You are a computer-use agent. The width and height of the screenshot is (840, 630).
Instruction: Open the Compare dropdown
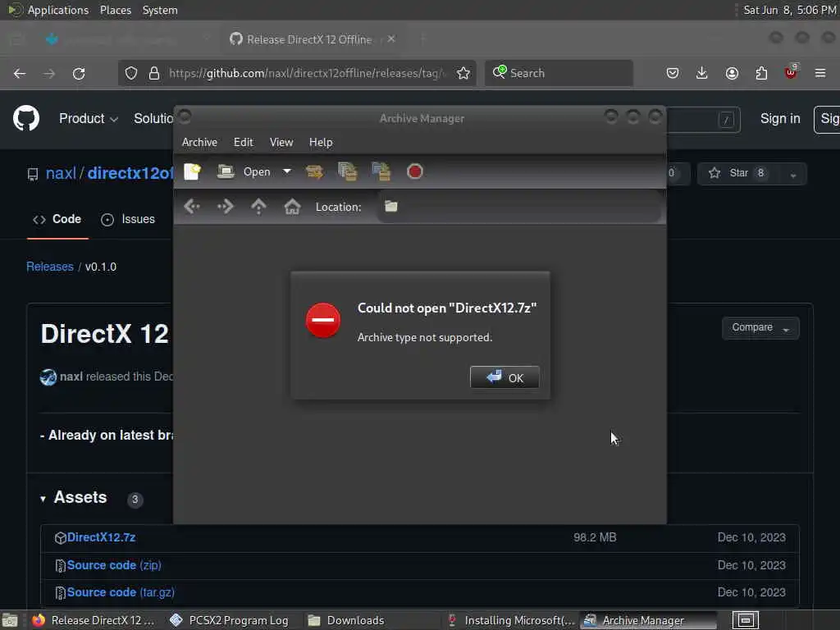(760, 328)
